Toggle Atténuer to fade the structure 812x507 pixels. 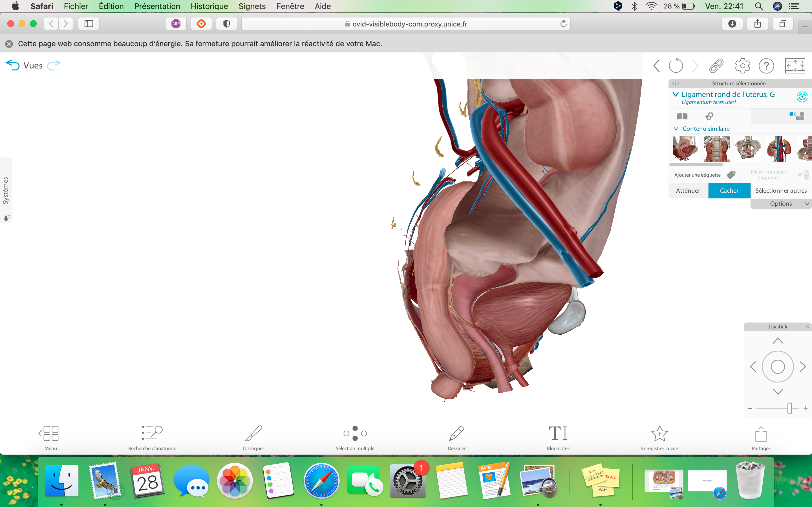click(688, 190)
